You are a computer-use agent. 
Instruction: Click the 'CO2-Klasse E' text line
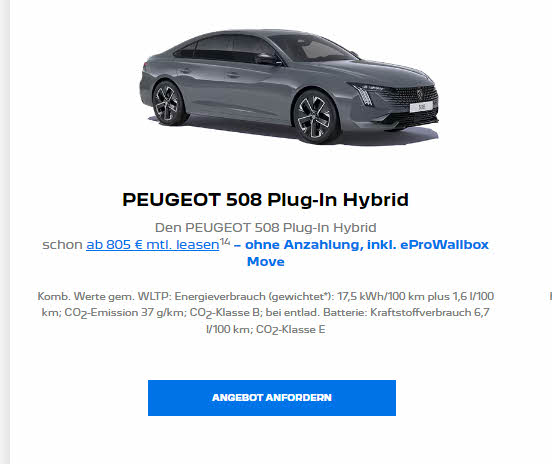click(x=266, y=330)
